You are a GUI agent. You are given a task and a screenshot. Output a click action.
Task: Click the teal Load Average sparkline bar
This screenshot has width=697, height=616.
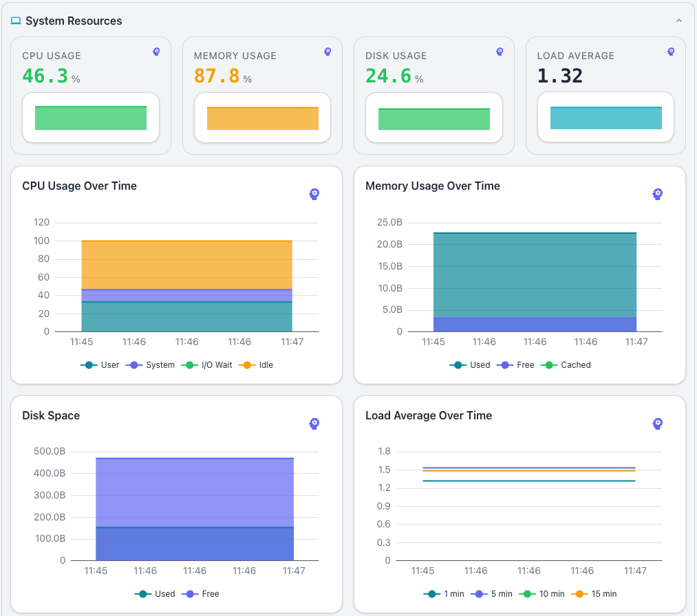click(x=606, y=118)
